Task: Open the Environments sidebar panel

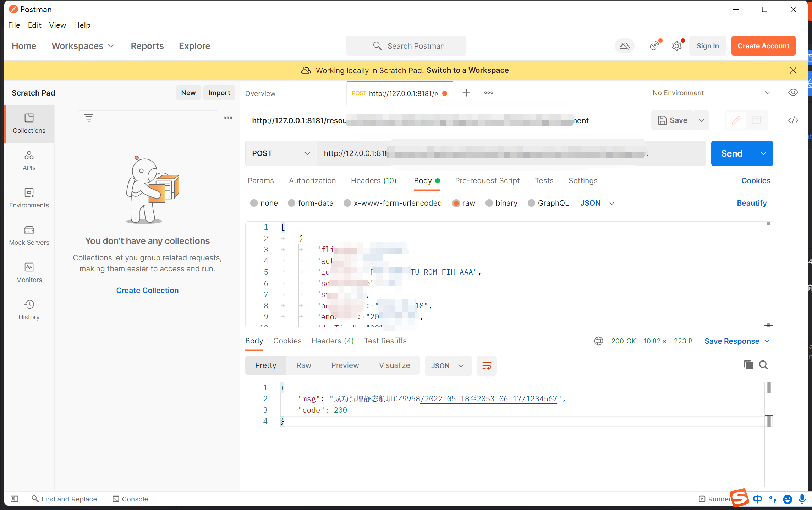Action: pos(29,198)
